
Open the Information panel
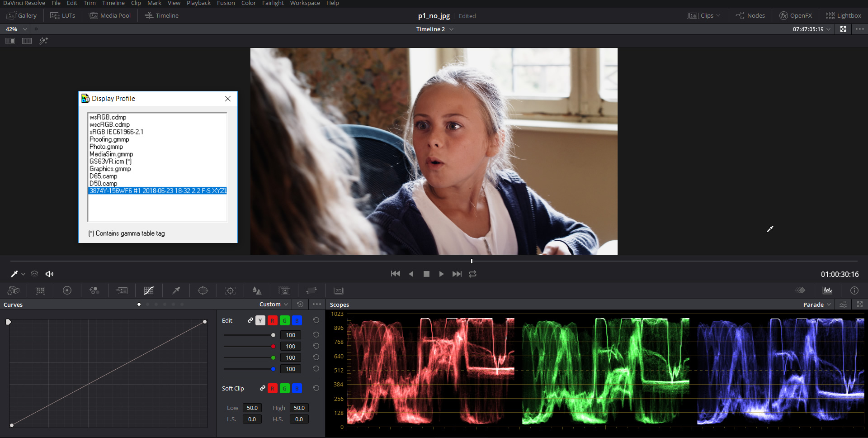(x=854, y=290)
